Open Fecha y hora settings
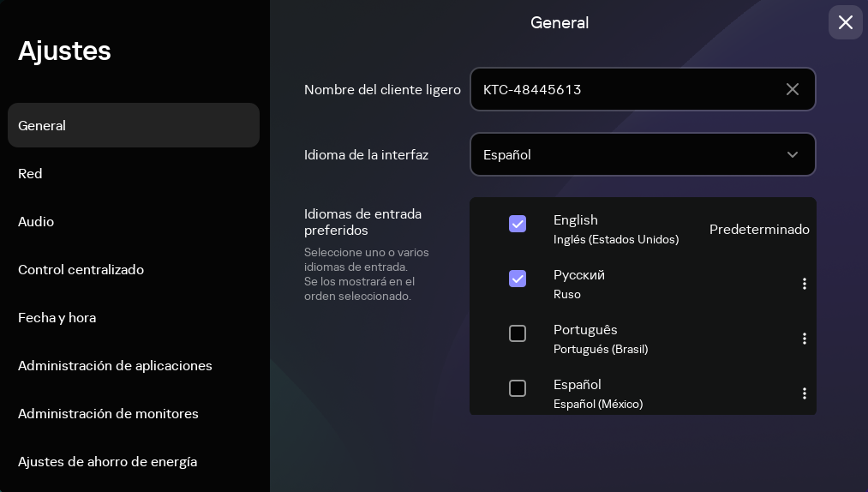 click(57, 317)
